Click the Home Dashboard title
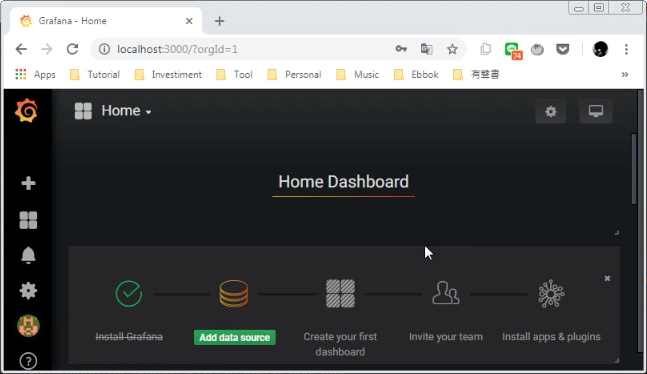 click(x=343, y=182)
